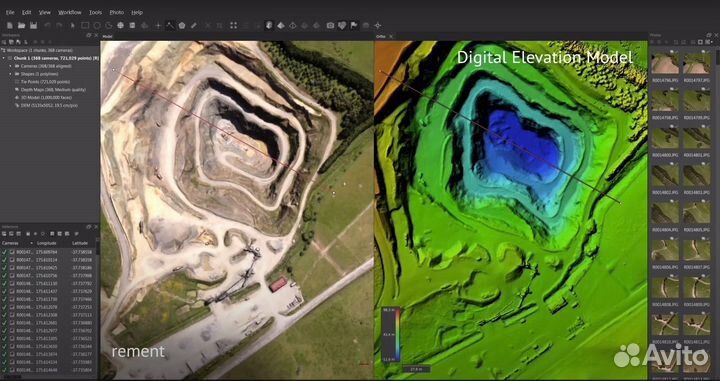Click the four-dot Reset View icon
Image resolution: width=720 pixels, height=381 pixels.
point(233,26)
